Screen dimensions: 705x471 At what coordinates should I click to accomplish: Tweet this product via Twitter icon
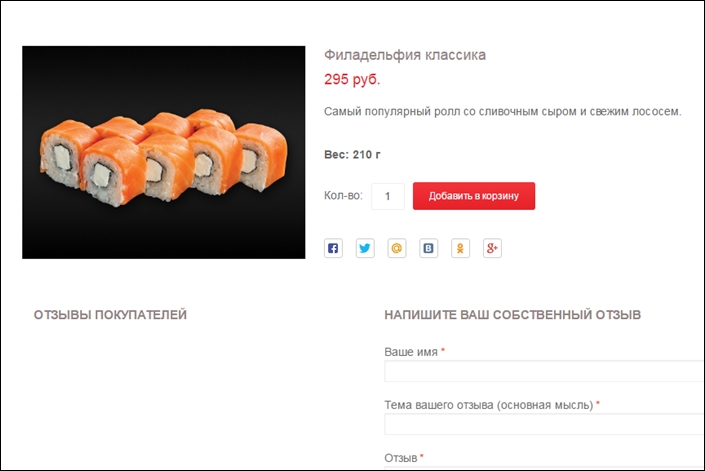tap(365, 248)
